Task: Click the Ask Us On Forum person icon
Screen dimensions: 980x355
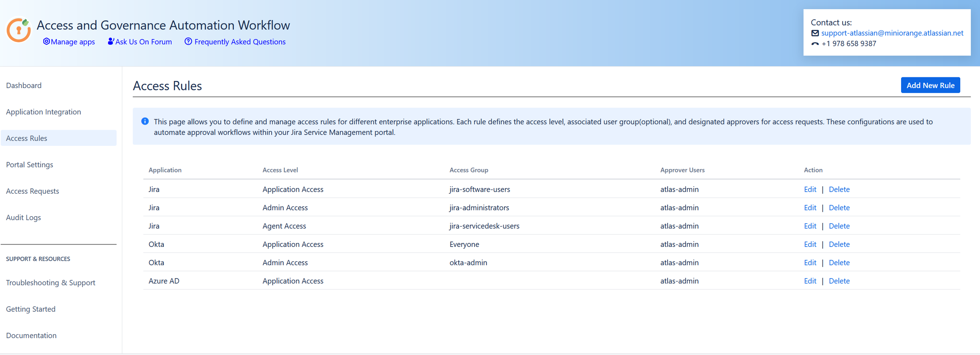Action: [x=111, y=41]
